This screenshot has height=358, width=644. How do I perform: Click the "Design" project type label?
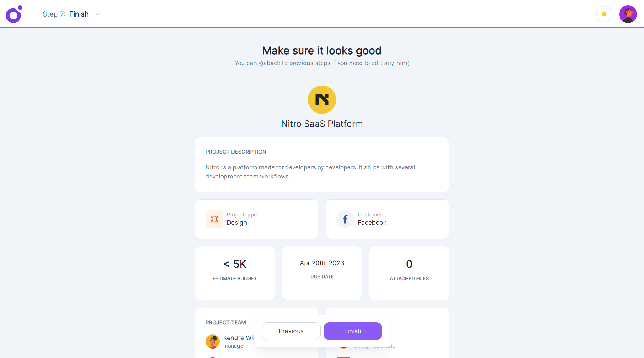(x=237, y=223)
